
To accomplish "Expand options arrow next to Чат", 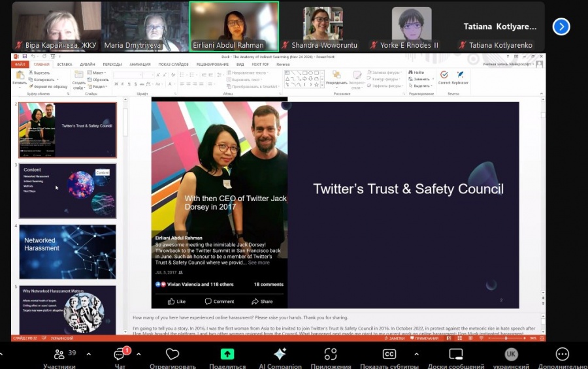I will coord(139,354).
